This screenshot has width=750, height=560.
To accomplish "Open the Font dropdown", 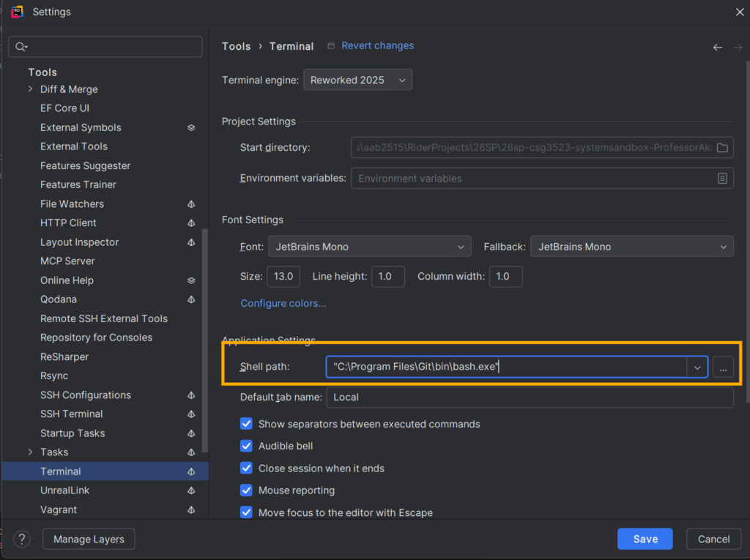I will (370, 247).
